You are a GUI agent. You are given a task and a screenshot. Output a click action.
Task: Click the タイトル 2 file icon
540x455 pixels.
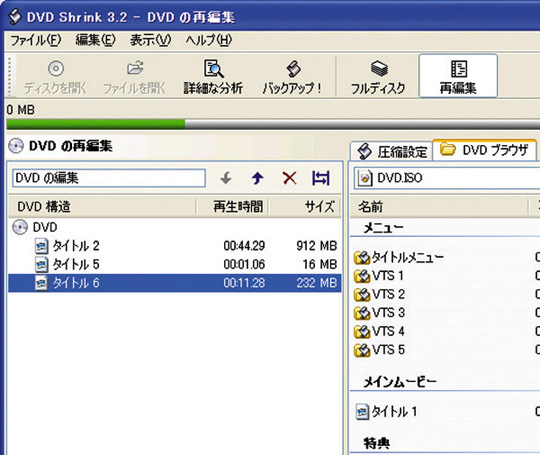[42, 246]
